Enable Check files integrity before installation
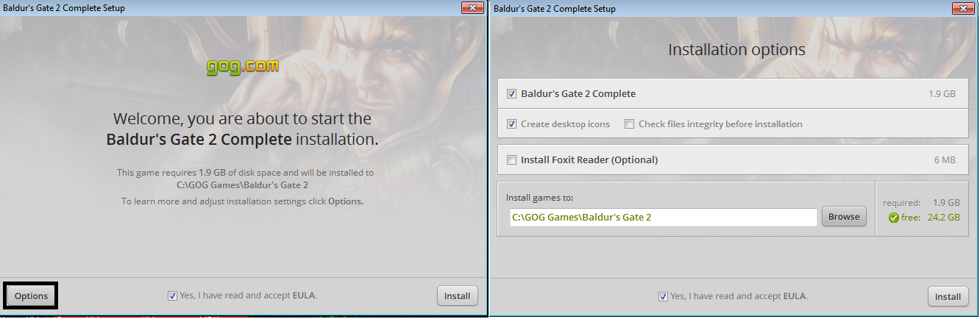The width and height of the screenshot is (980, 319). click(629, 124)
